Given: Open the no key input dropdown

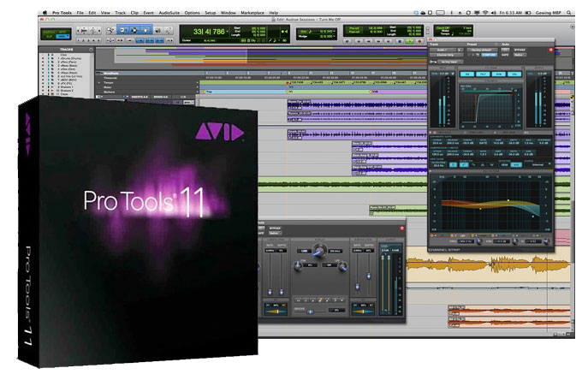Looking at the screenshot, I should coord(450,62).
